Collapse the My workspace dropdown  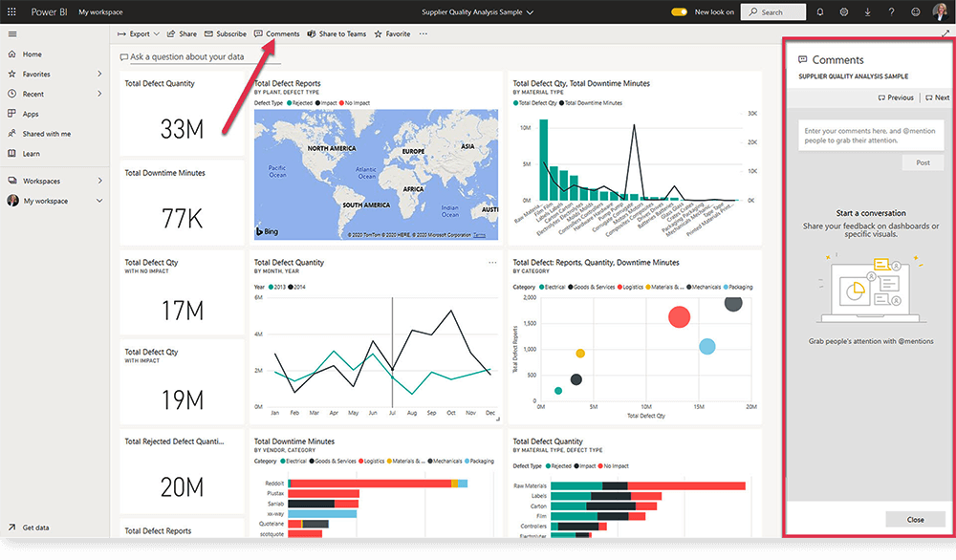point(98,201)
